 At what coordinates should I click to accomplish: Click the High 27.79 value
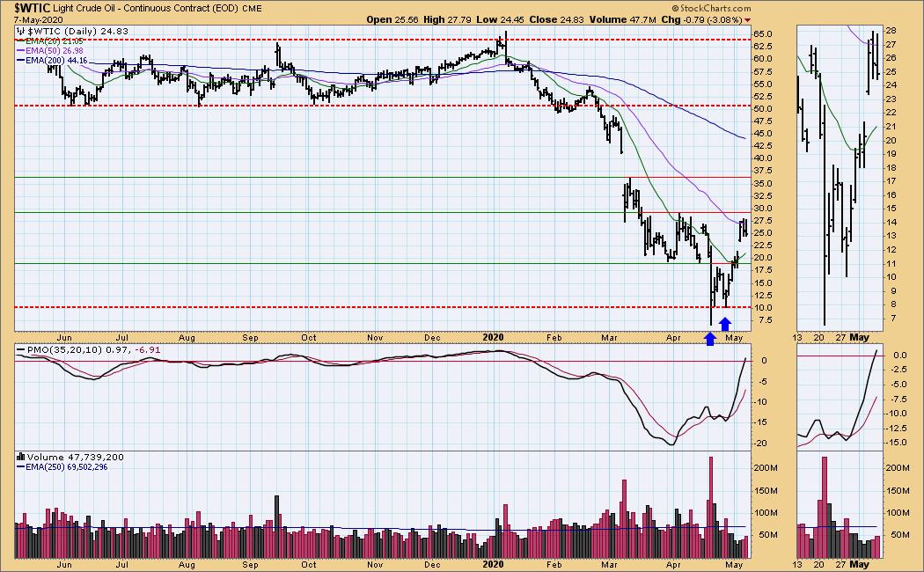point(447,19)
